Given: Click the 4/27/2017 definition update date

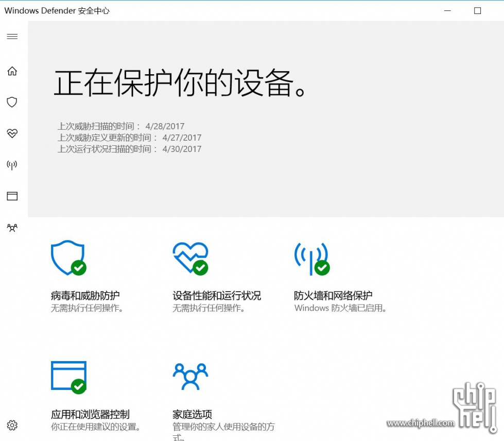Looking at the screenshot, I should [x=182, y=138].
